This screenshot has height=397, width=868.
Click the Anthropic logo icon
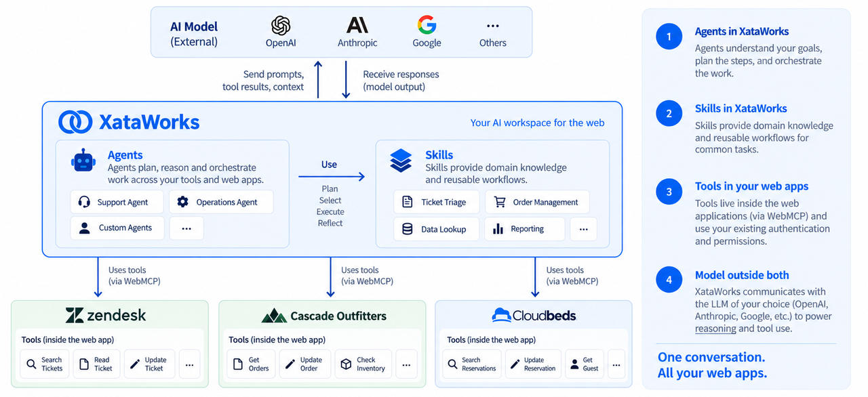[x=357, y=25]
